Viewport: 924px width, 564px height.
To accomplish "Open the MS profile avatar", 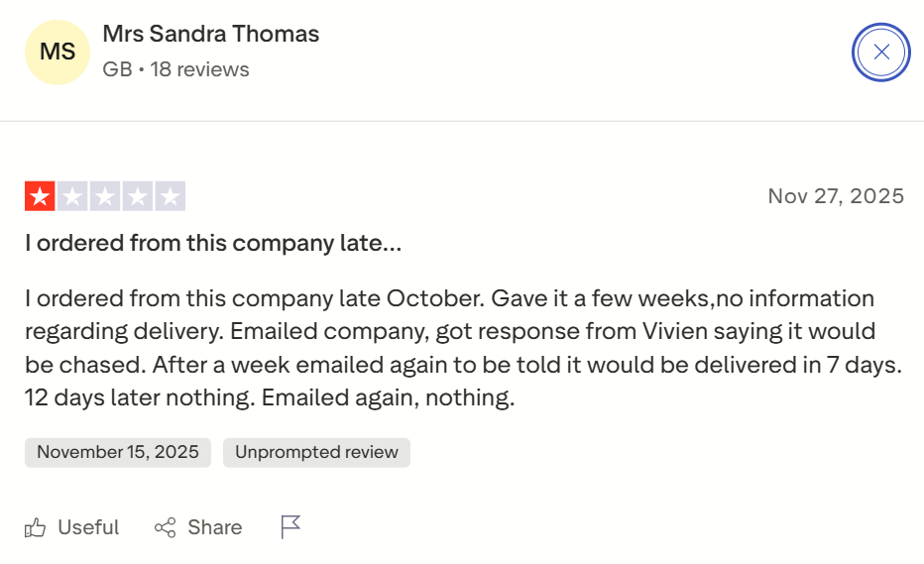I will tap(58, 52).
